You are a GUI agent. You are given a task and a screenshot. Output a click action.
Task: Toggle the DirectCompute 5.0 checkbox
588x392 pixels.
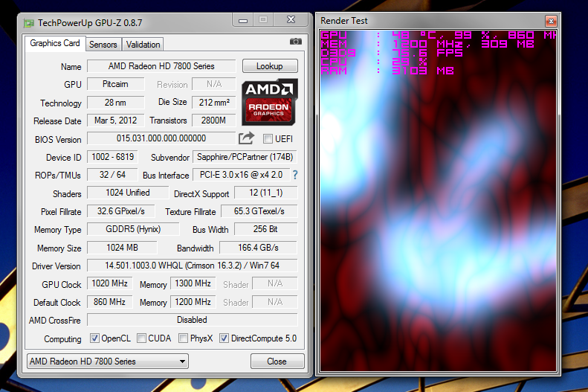point(224,338)
